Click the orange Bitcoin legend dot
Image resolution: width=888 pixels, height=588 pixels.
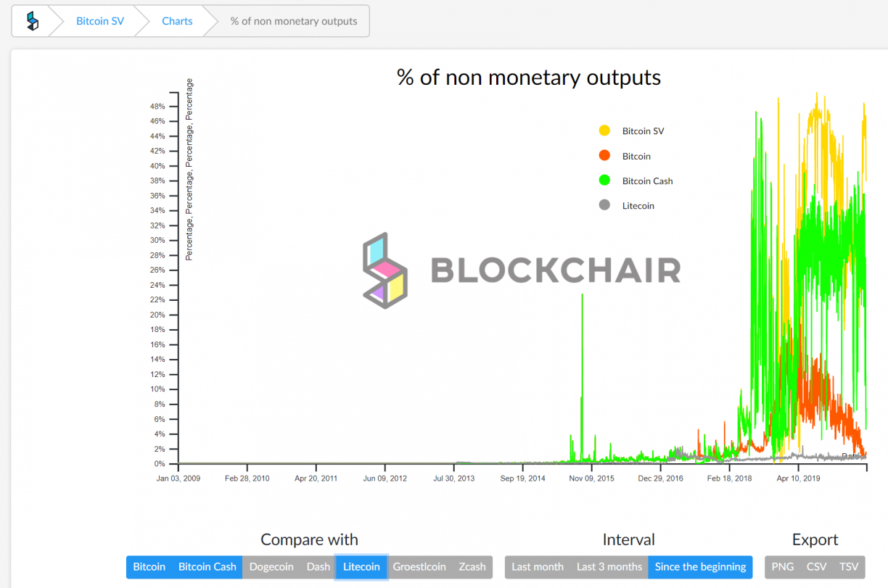(604, 155)
